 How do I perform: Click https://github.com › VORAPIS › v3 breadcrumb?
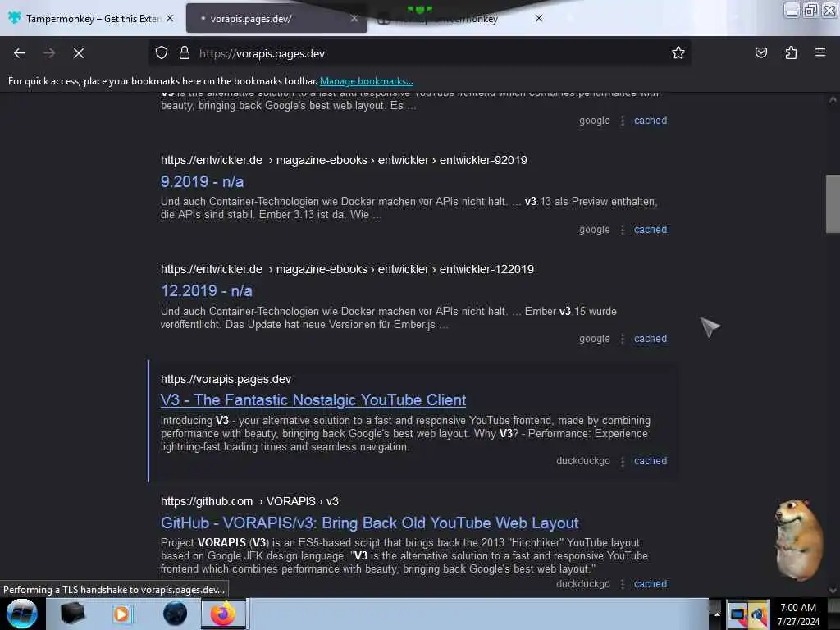click(x=249, y=501)
